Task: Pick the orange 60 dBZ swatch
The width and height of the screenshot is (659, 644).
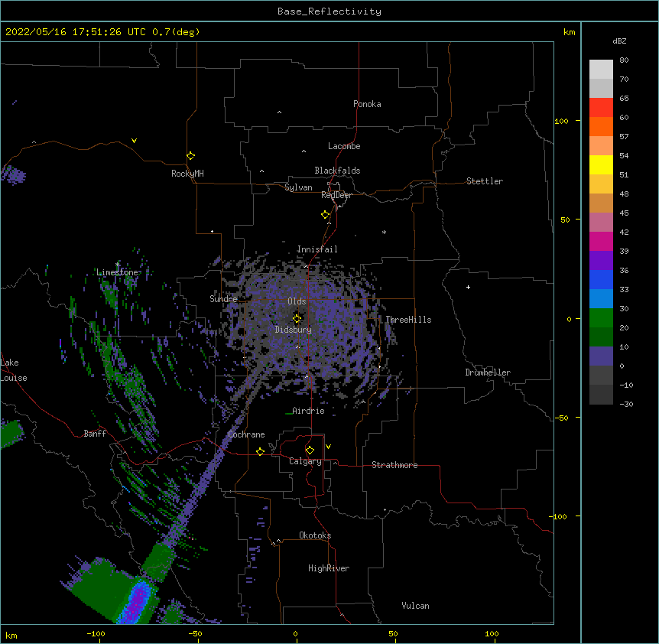Action: pos(601,126)
